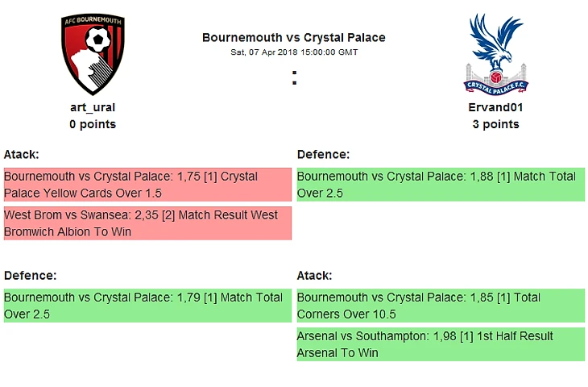Select the Atack heading under art_ural
This screenshot has height=387, width=588.
(x=22, y=154)
